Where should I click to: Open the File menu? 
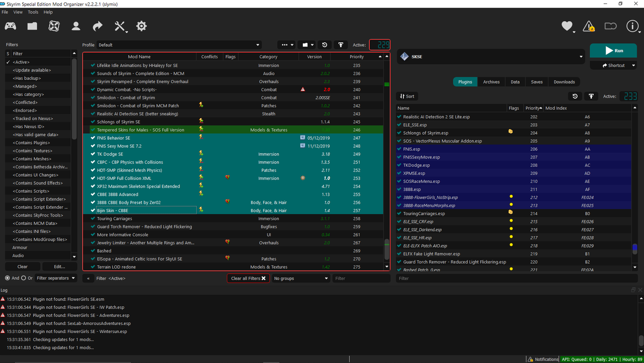pyautogui.click(x=5, y=12)
